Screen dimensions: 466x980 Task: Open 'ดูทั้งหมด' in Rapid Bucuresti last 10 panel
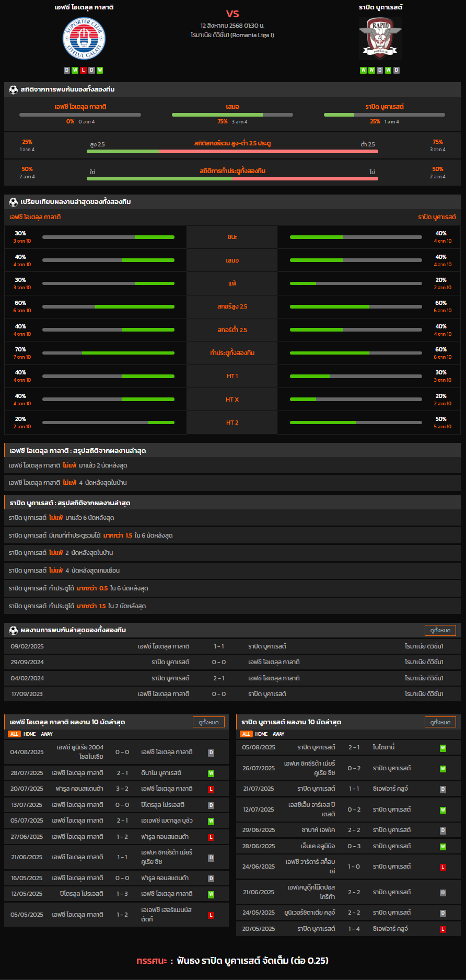(440, 722)
